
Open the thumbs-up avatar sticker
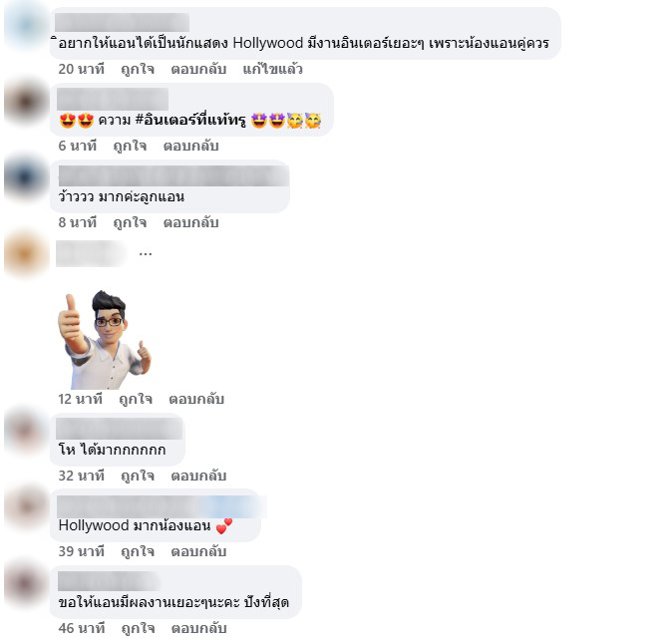click(104, 339)
